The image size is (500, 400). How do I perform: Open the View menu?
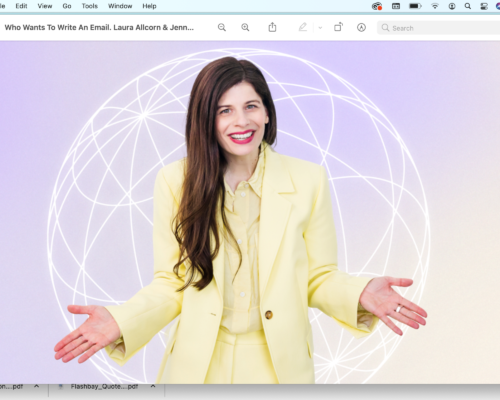click(x=45, y=6)
